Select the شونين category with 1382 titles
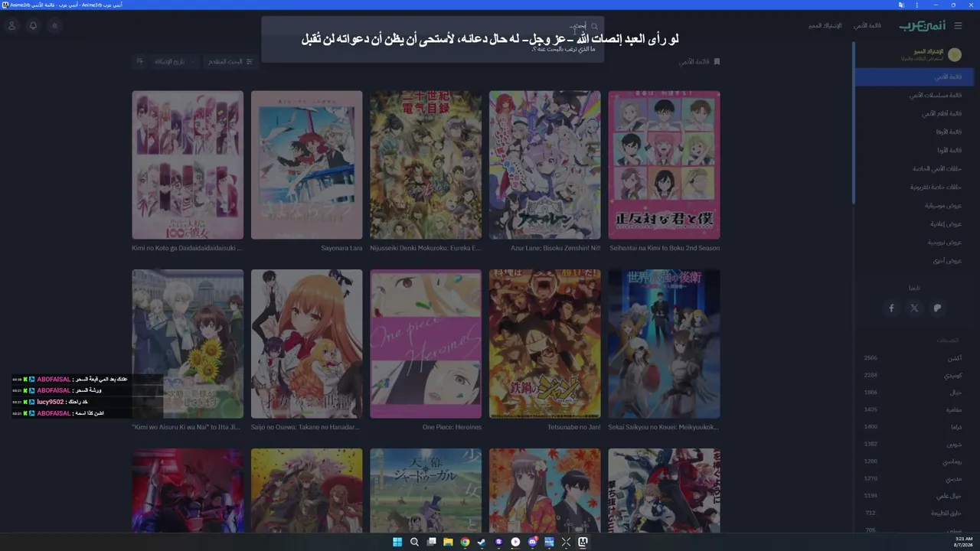 (913, 444)
